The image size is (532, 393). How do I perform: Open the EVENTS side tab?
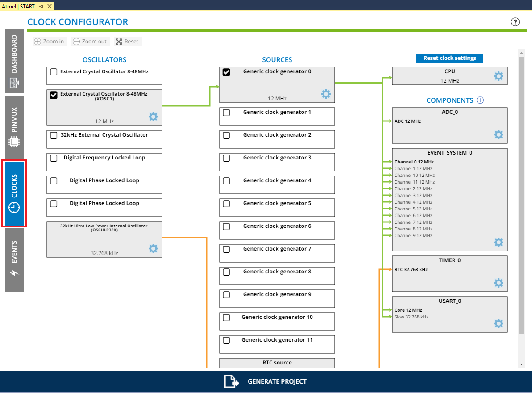[14, 259]
